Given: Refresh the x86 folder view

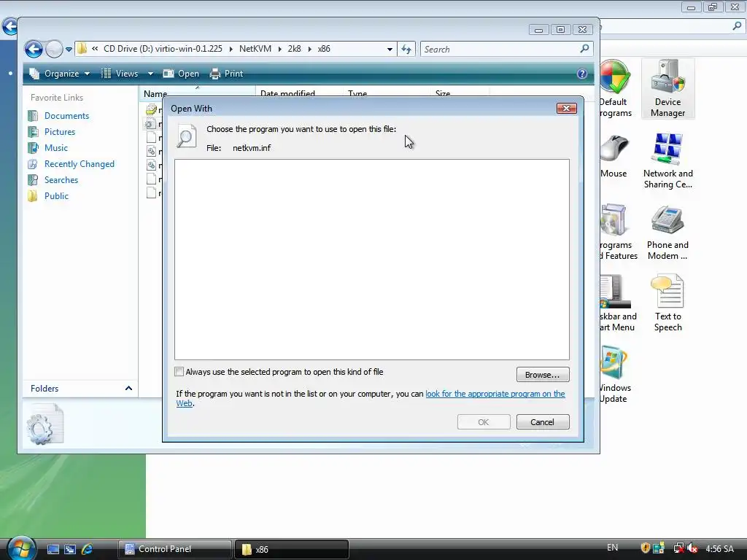Looking at the screenshot, I should [x=406, y=49].
